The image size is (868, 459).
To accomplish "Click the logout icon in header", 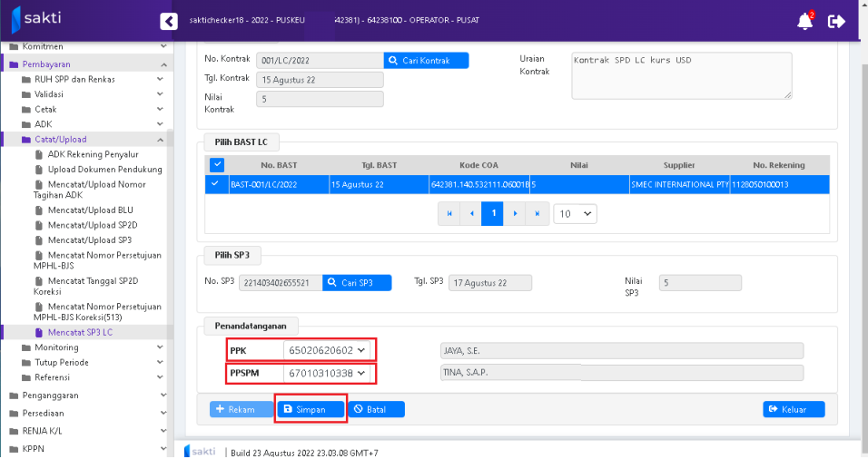I will [x=836, y=22].
